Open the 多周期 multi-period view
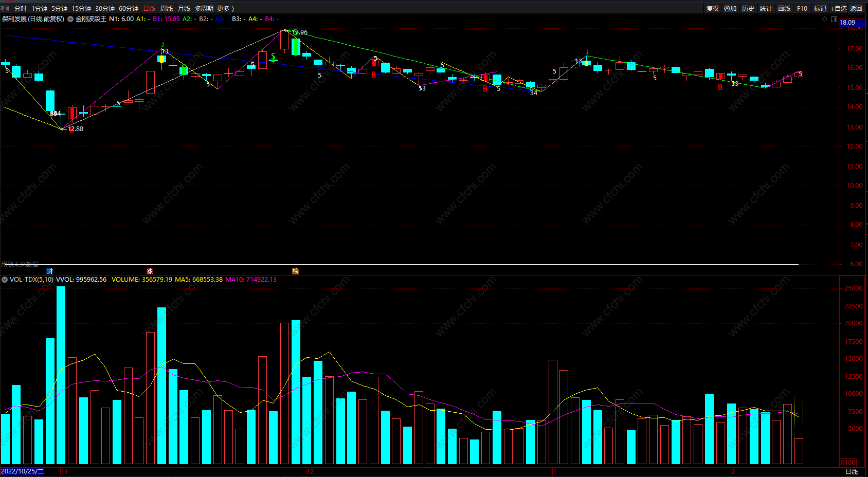Screen dimensions: 868x477 [x=204, y=9]
